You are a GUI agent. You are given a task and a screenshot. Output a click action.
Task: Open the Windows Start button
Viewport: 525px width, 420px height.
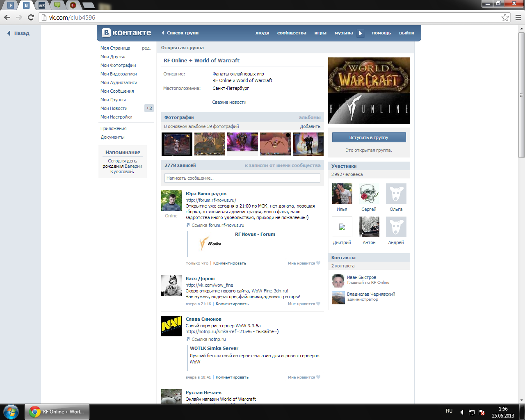tap(11, 411)
